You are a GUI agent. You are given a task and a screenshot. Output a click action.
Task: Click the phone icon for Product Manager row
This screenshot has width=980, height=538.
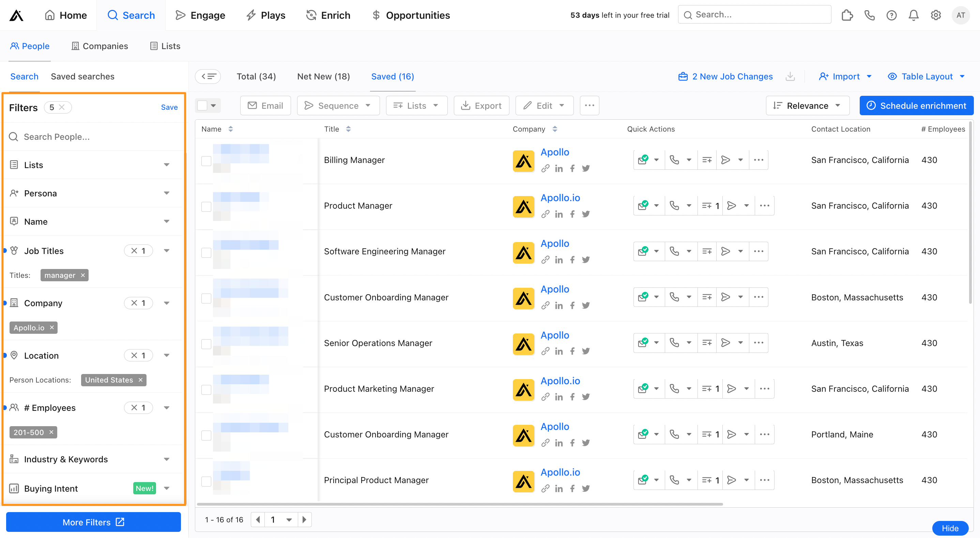pos(674,206)
